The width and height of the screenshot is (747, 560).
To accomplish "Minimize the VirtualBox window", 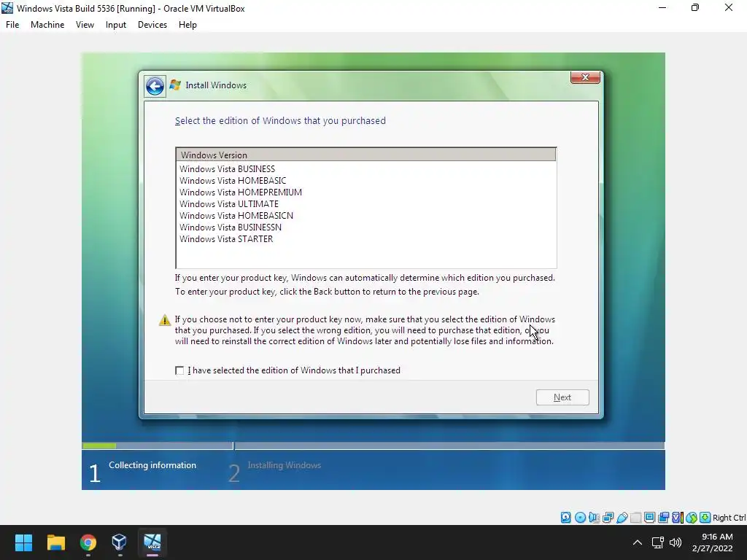I will 662,8.
